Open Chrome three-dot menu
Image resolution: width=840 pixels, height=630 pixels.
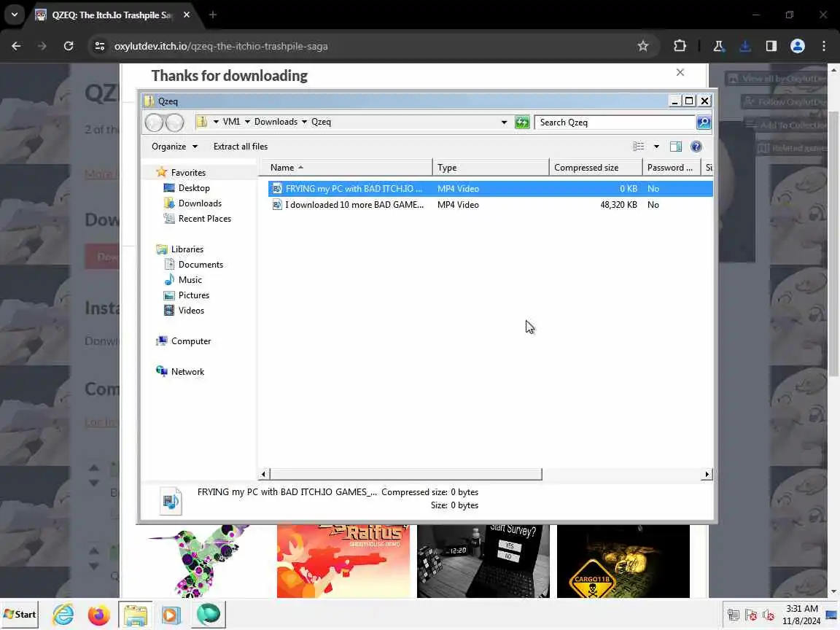coord(824,46)
